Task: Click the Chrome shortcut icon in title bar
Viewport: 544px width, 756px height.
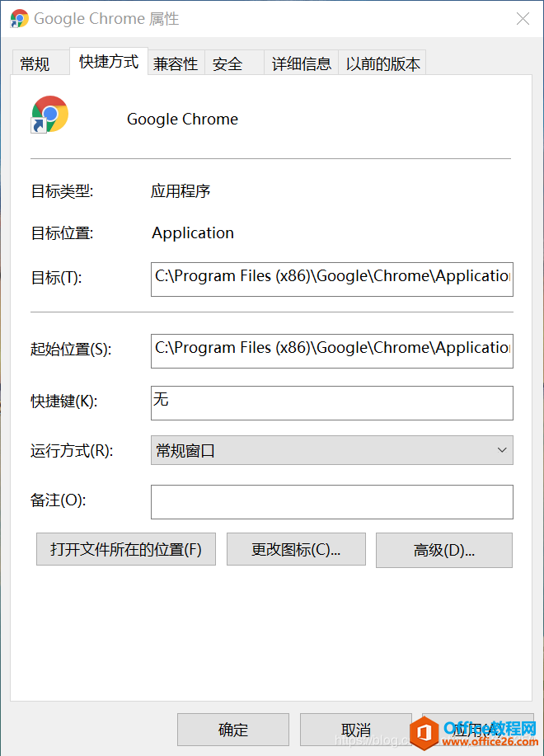Action: (19, 18)
